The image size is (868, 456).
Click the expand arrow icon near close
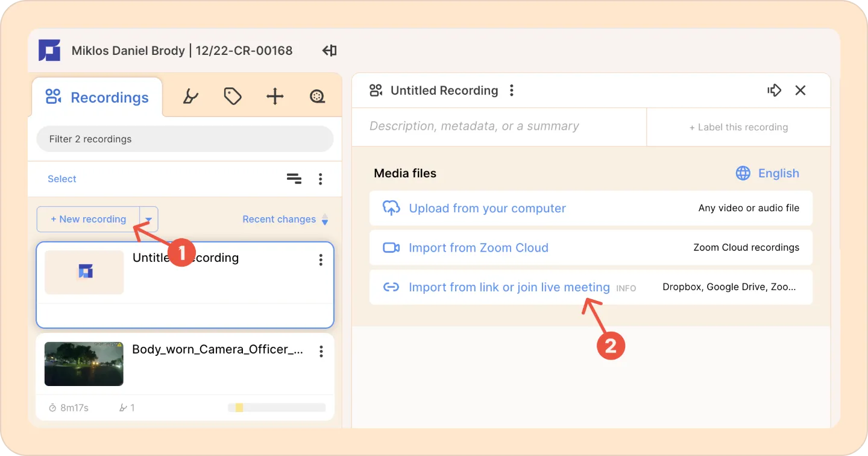tap(775, 90)
